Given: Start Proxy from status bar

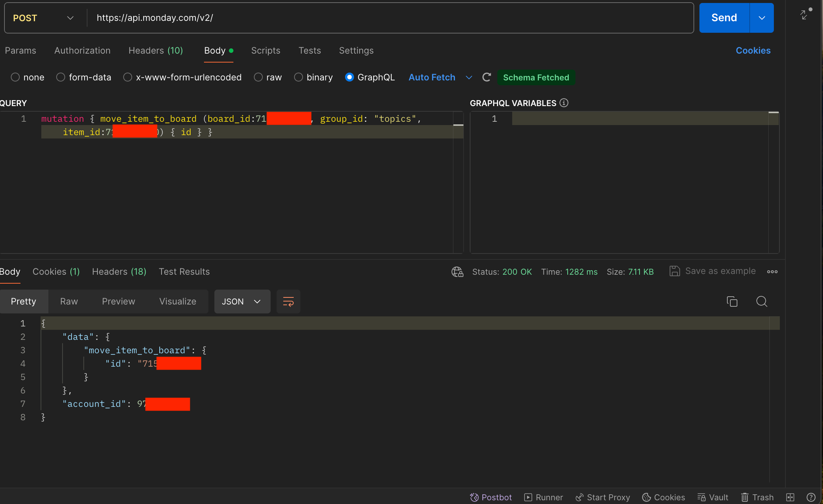Looking at the screenshot, I should tap(603, 497).
